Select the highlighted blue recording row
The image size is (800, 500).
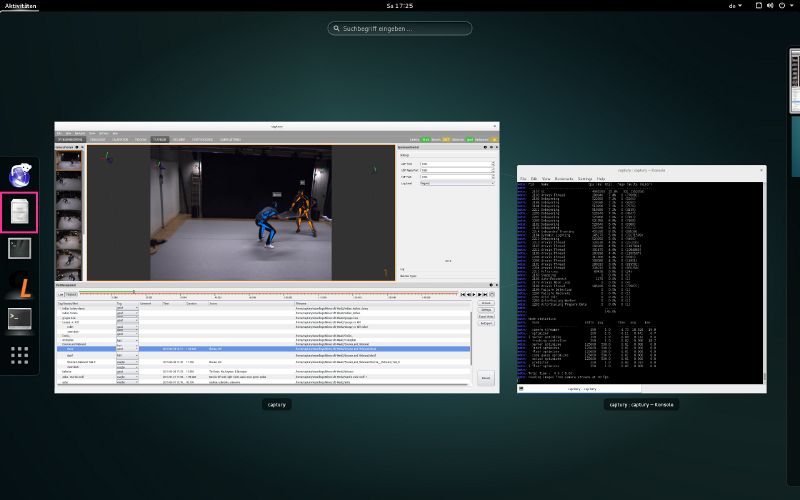[263, 349]
